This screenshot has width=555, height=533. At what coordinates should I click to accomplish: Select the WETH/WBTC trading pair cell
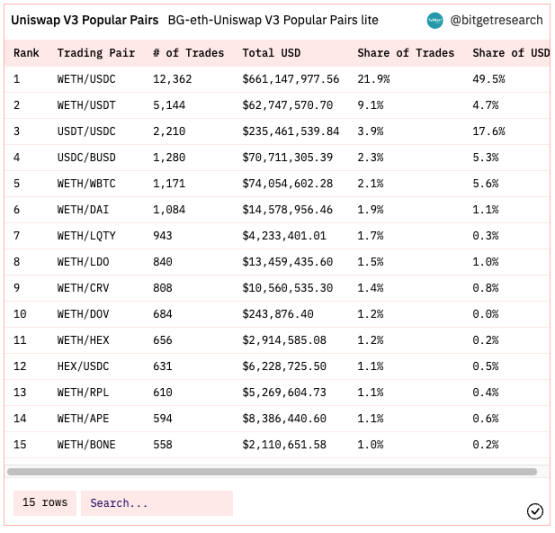pyautogui.click(x=86, y=183)
